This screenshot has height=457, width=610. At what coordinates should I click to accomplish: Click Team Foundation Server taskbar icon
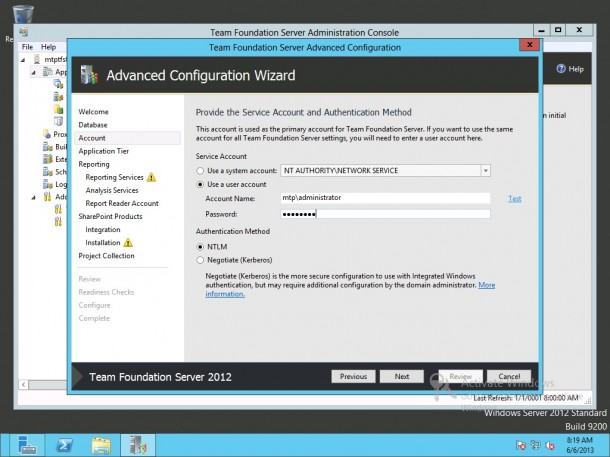(x=138, y=445)
